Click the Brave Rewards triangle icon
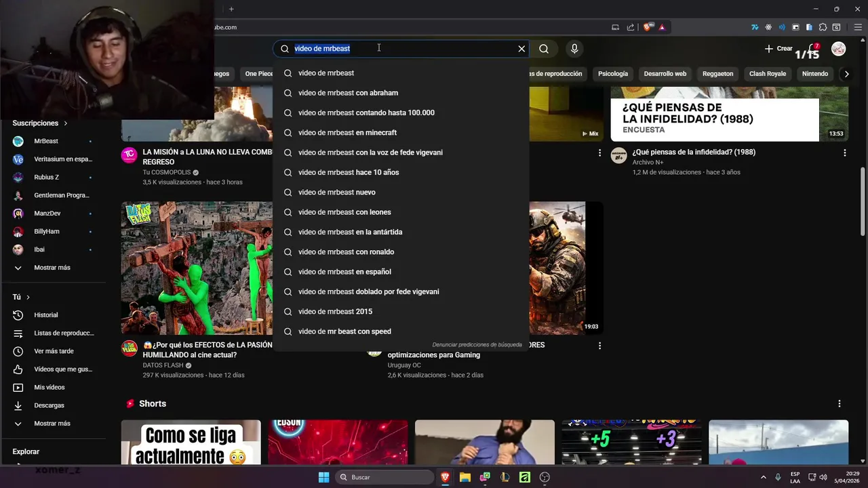 pos(662,27)
